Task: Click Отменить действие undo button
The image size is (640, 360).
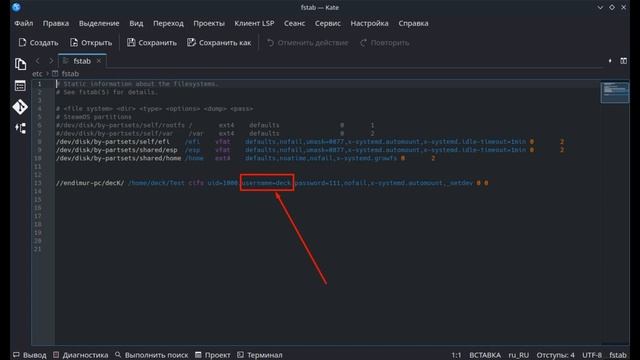Action: tap(308, 42)
